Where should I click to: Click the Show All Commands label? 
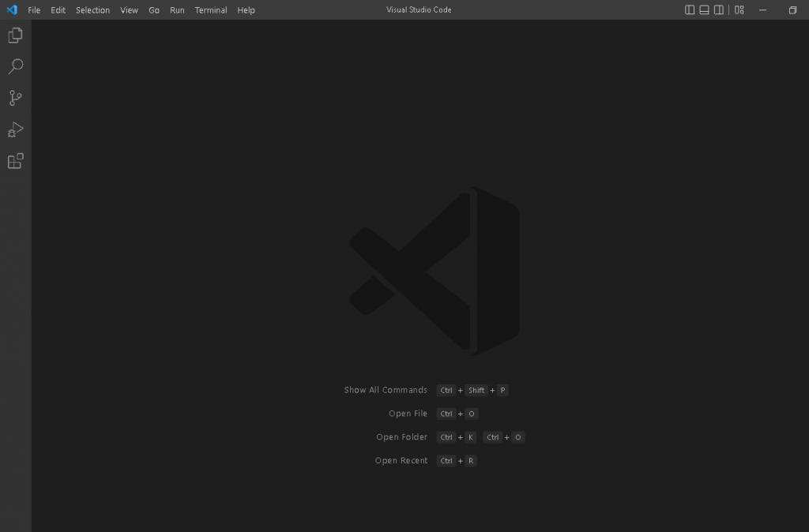pos(386,390)
